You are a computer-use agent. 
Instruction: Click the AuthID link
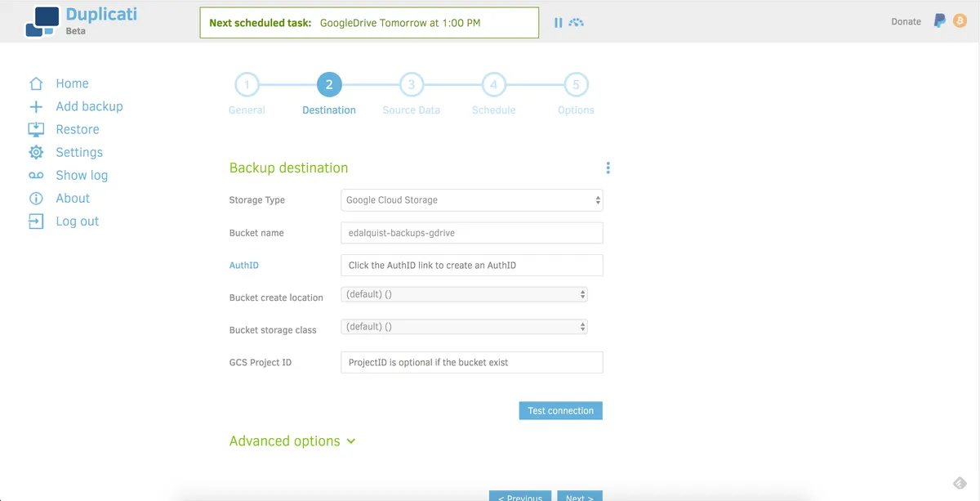pos(244,266)
